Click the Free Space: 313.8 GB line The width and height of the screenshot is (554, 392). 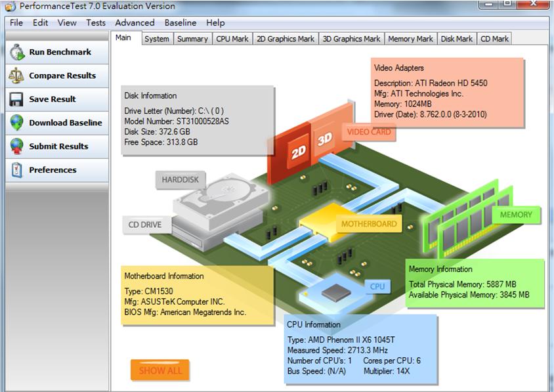tap(161, 142)
